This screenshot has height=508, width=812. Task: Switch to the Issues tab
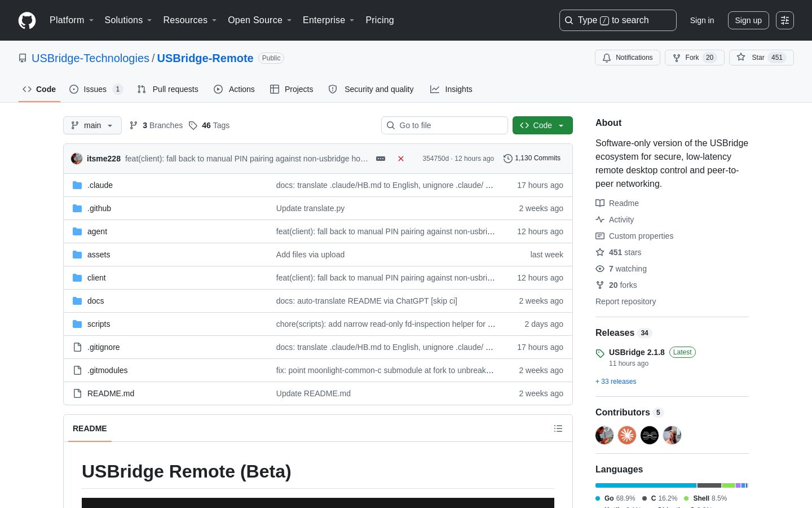point(96,89)
